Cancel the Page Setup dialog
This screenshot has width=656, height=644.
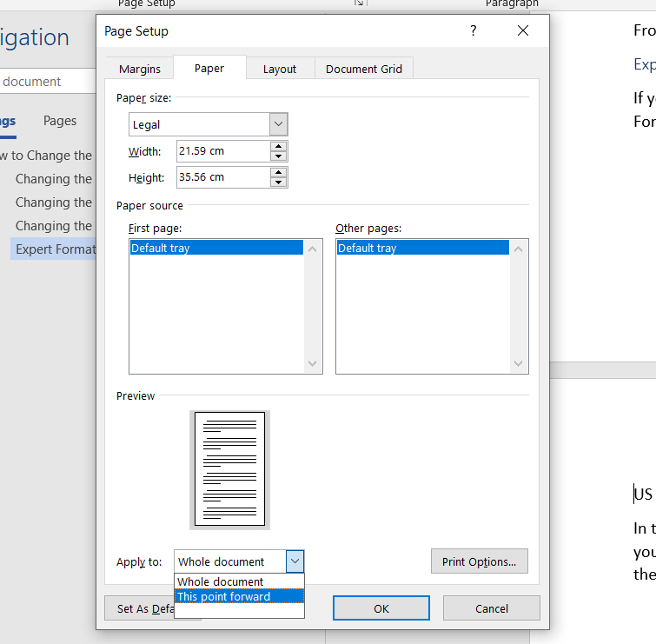(491, 608)
